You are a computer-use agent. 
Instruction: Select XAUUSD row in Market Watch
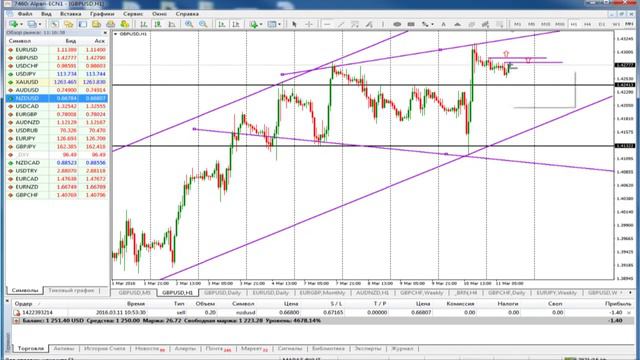pyautogui.click(x=57, y=82)
